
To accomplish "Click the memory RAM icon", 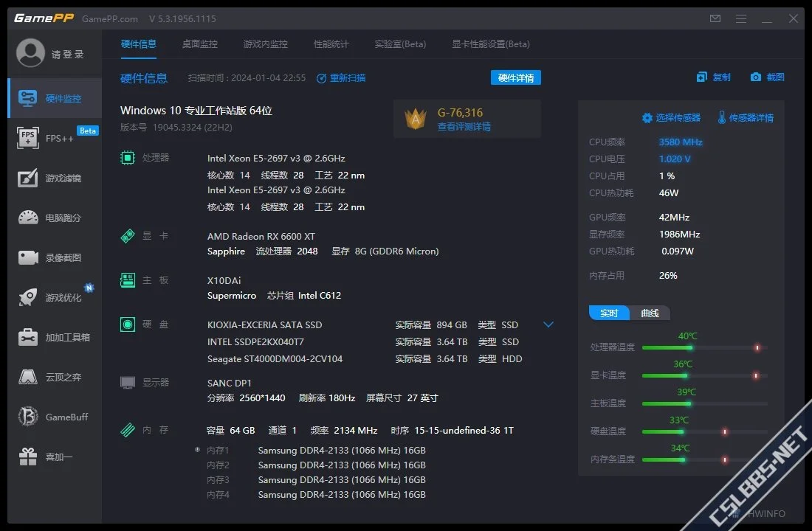I will coord(128,429).
